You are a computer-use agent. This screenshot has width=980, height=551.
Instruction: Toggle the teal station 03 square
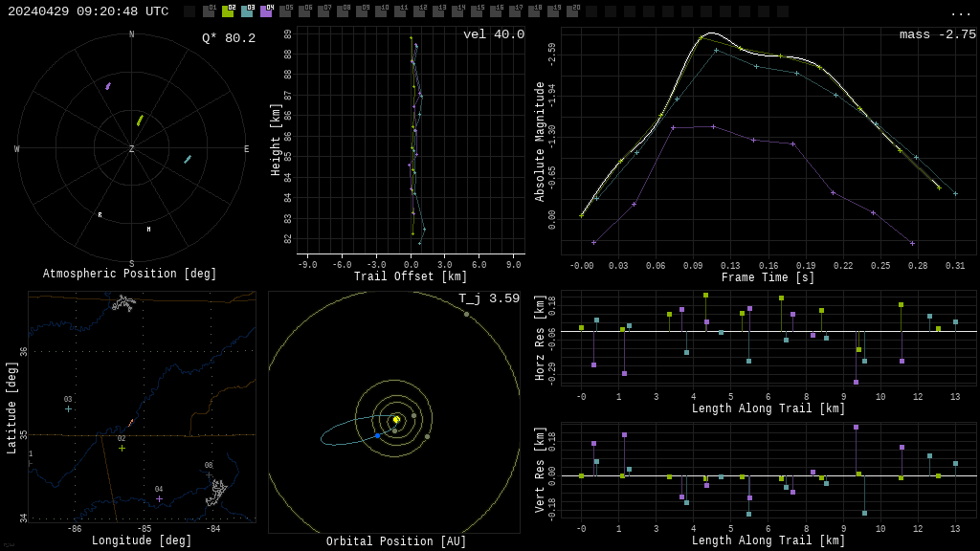coord(247,11)
